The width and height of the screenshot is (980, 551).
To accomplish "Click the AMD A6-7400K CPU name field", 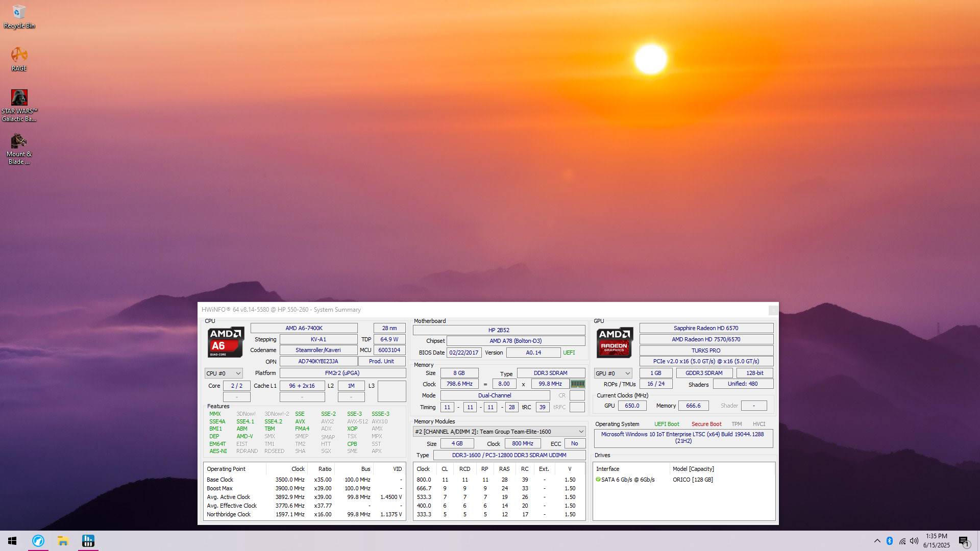I will pos(304,328).
